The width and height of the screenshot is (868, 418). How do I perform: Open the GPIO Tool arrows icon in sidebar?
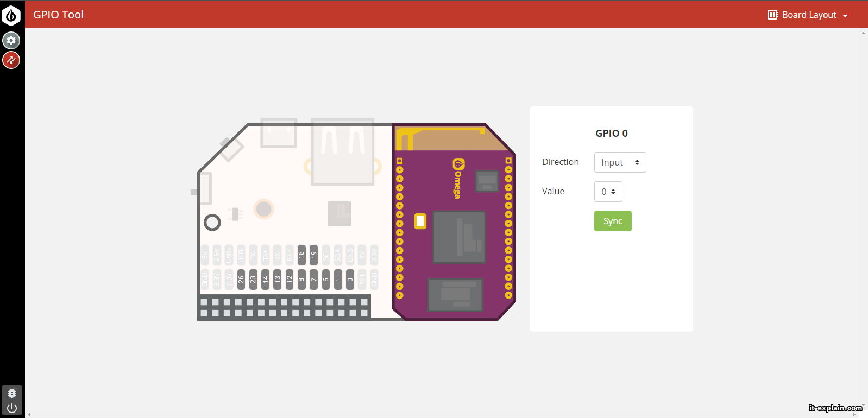point(11,60)
